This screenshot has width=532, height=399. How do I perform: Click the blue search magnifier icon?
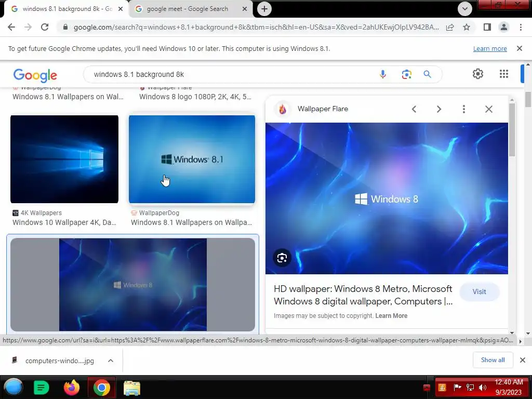point(427,74)
